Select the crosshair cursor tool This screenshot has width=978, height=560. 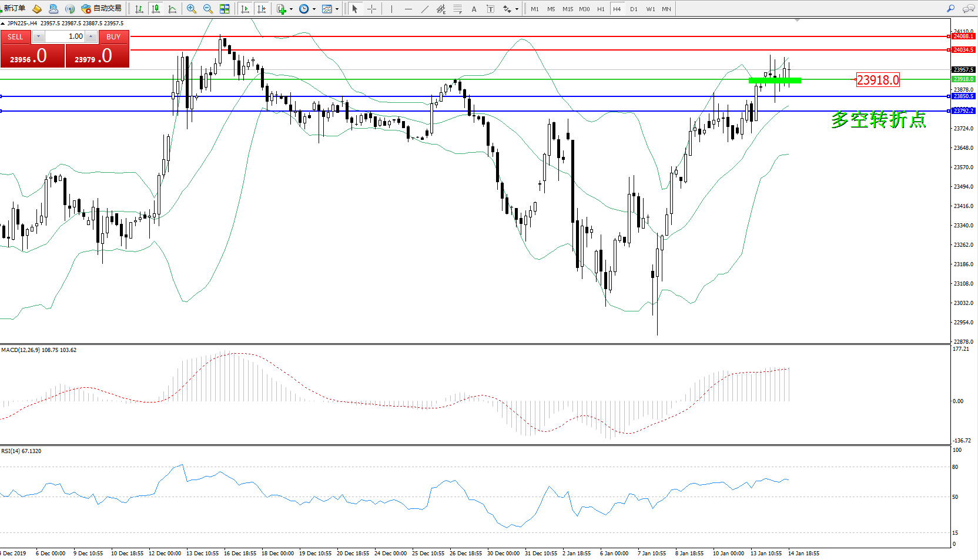tap(371, 9)
